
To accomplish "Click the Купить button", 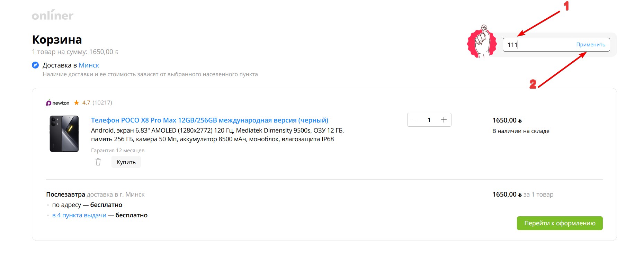I will [x=126, y=162].
